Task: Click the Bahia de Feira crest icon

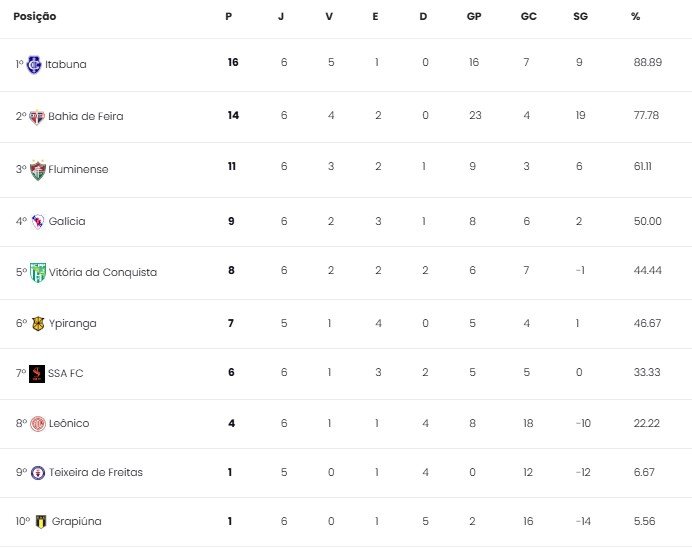Action: coord(37,116)
